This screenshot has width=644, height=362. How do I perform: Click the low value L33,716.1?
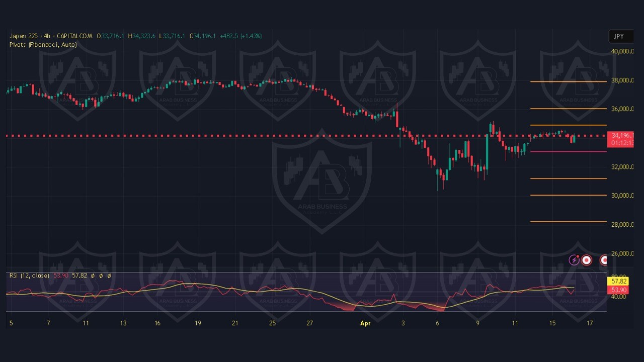click(x=172, y=36)
